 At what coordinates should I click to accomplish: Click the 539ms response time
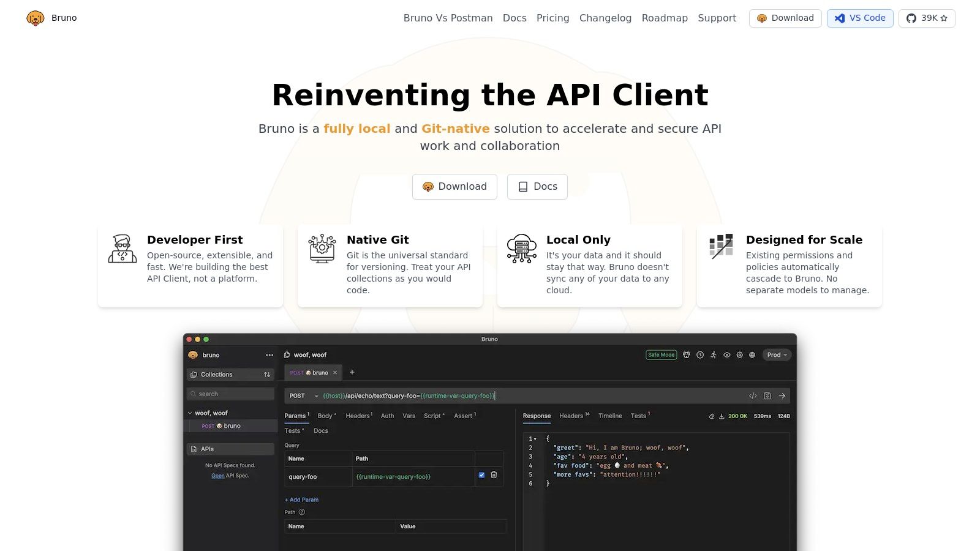tap(763, 416)
